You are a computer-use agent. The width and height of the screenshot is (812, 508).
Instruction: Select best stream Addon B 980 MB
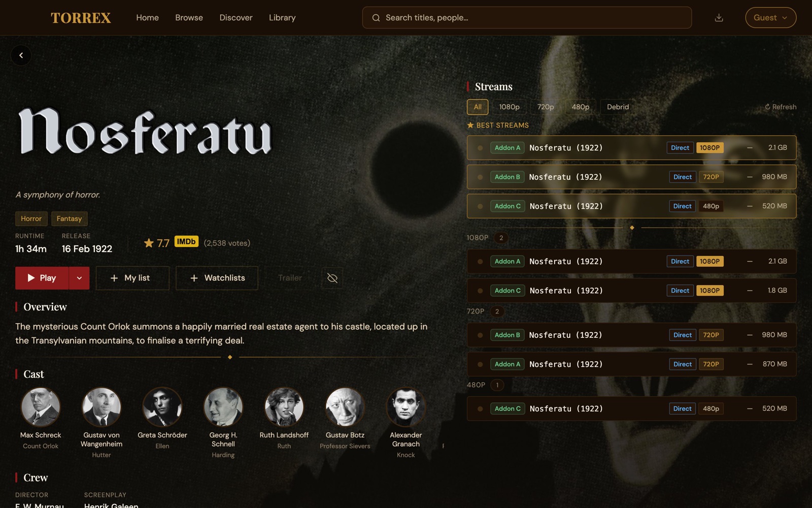(631, 177)
